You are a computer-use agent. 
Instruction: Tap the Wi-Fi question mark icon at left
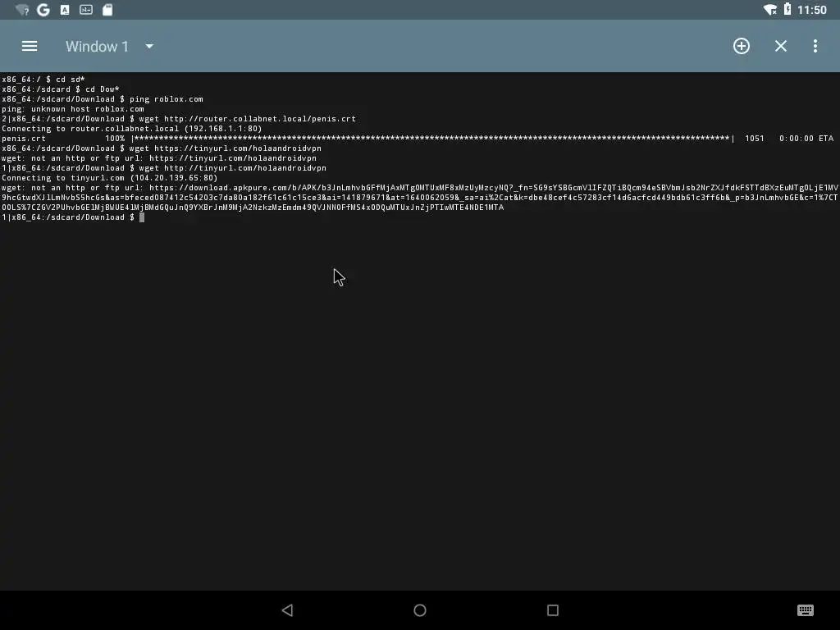pos(22,10)
